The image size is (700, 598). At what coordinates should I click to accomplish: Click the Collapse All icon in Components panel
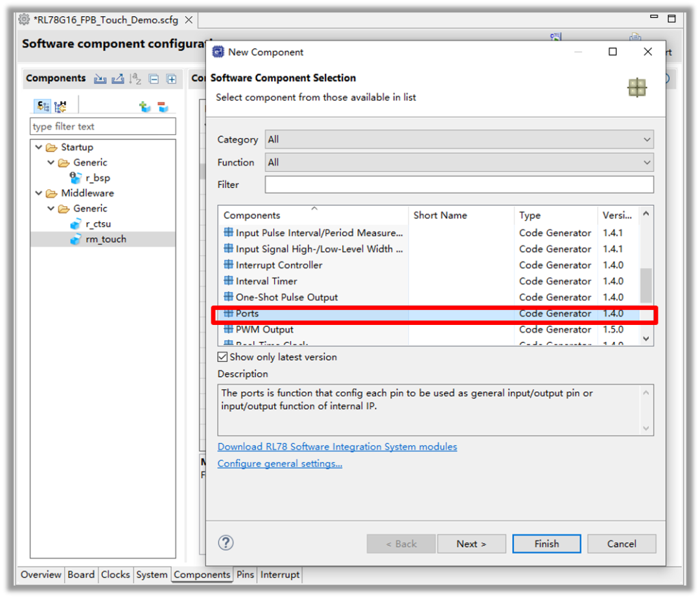(154, 79)
